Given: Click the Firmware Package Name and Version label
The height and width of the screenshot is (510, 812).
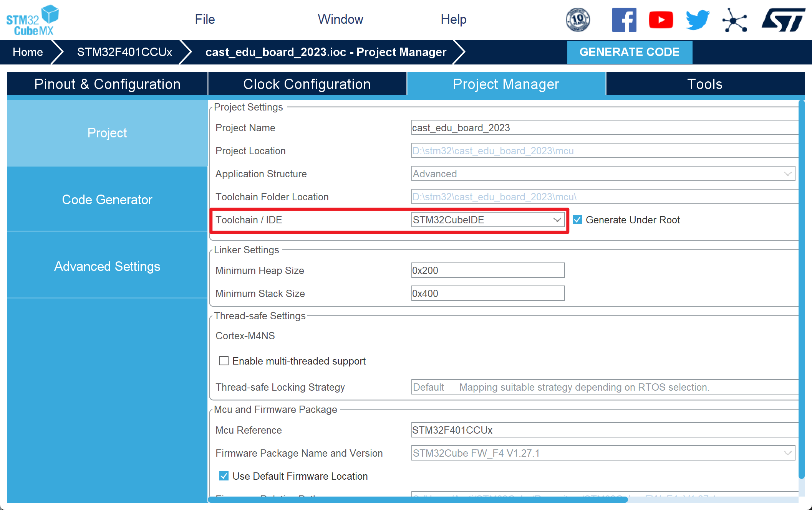Looking at the screenshot, I should [299, 453].
